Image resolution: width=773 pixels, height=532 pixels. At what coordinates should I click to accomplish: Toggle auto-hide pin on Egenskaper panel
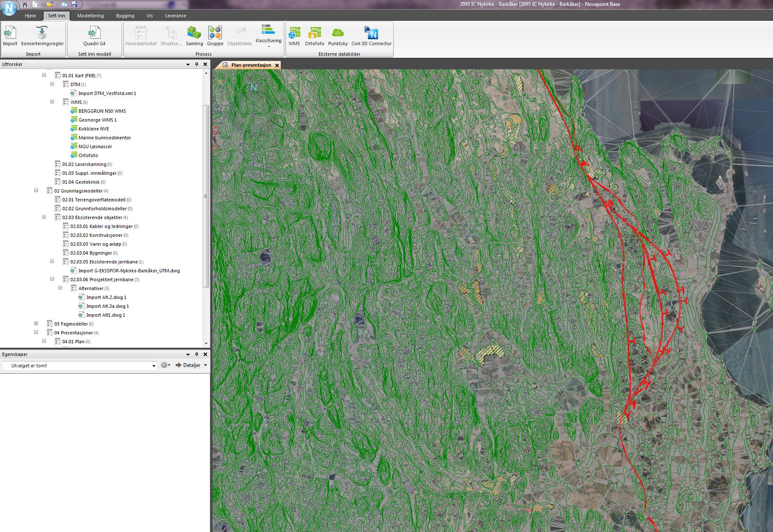(196, 354)
